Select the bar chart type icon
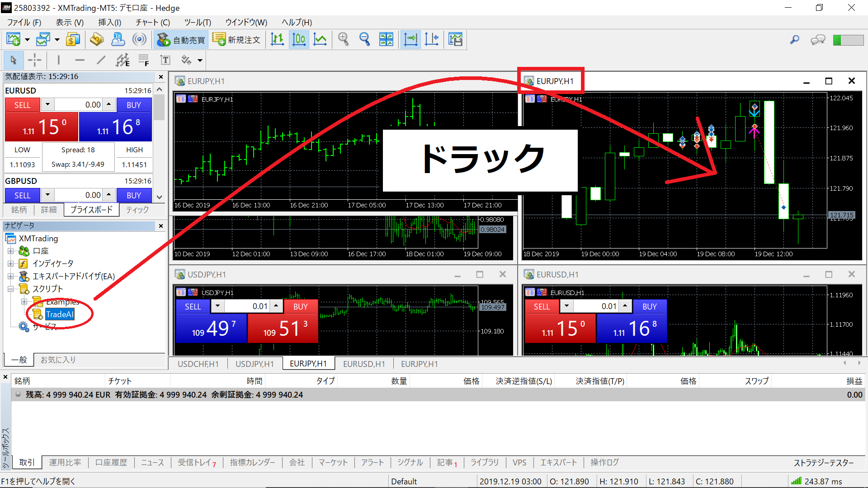Viewport: 868px width, 488px height. (x=277, y=40)
